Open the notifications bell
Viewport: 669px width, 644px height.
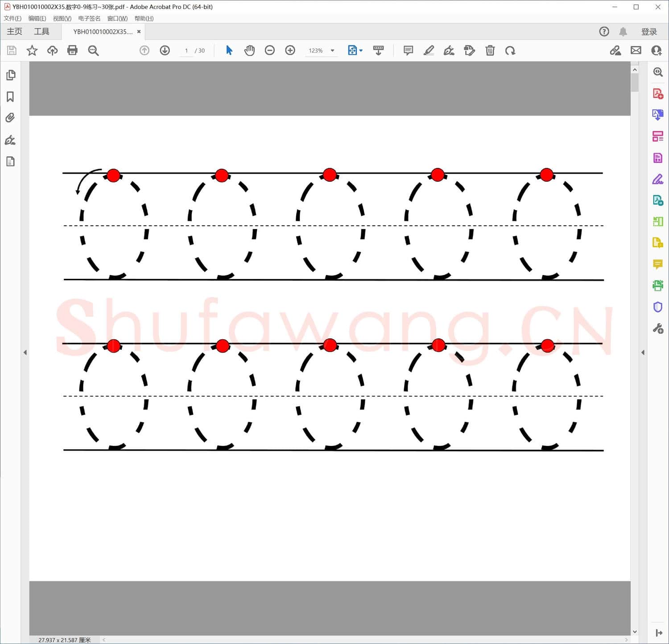click(623, 32)
